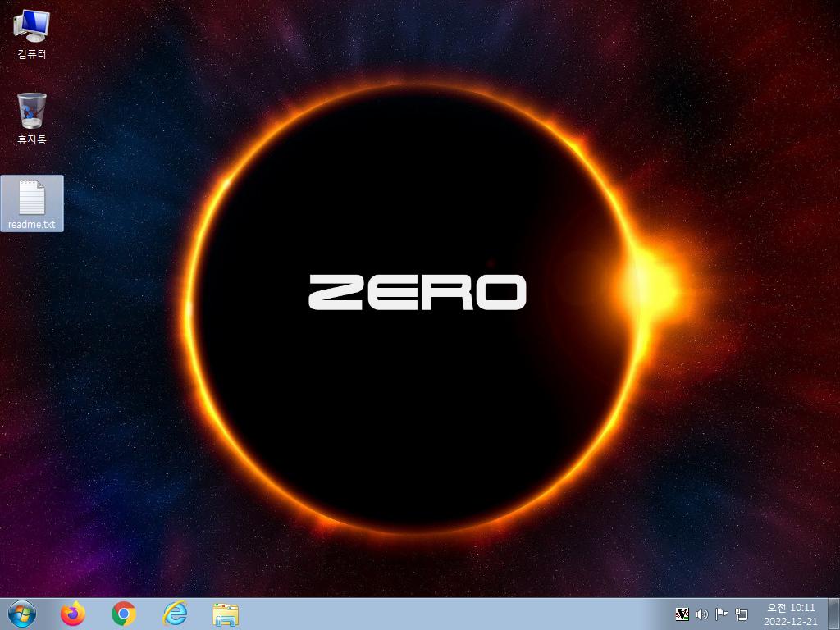Click the Show desktop strip on taskbar

[x=833, y=614]
